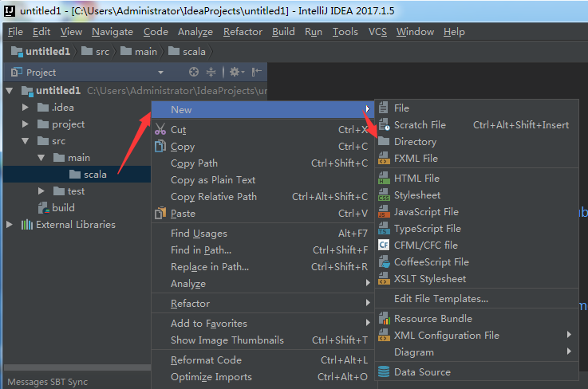Choose Replace in Path...
Image resolution: width=588 pixels, height=389 pixels.
click(262, 266)
